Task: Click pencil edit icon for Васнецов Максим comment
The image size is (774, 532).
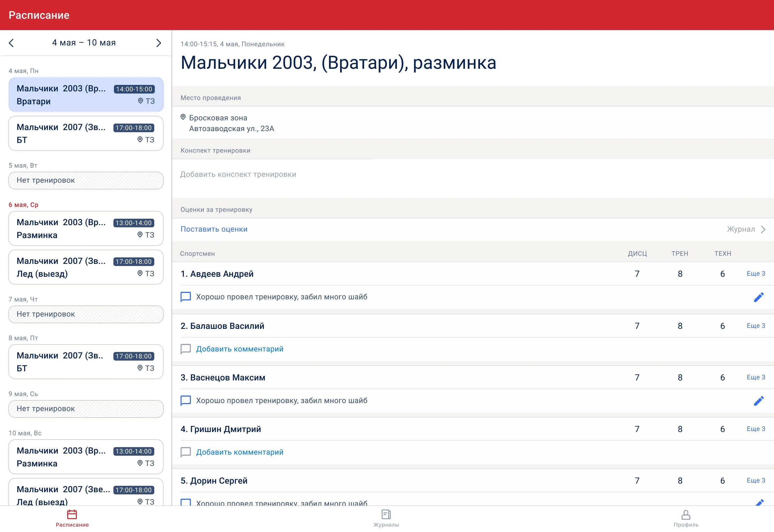Action: tap(759, 401)
